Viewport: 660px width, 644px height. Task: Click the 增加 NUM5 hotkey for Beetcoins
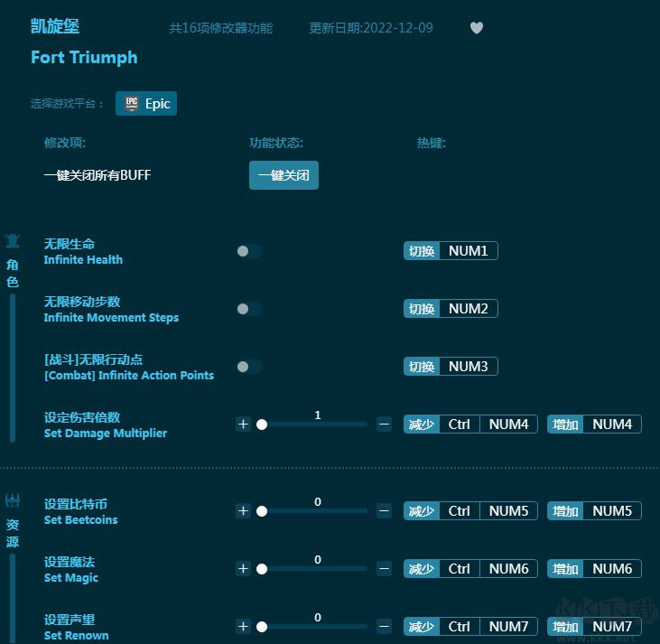tap(594, 511)
